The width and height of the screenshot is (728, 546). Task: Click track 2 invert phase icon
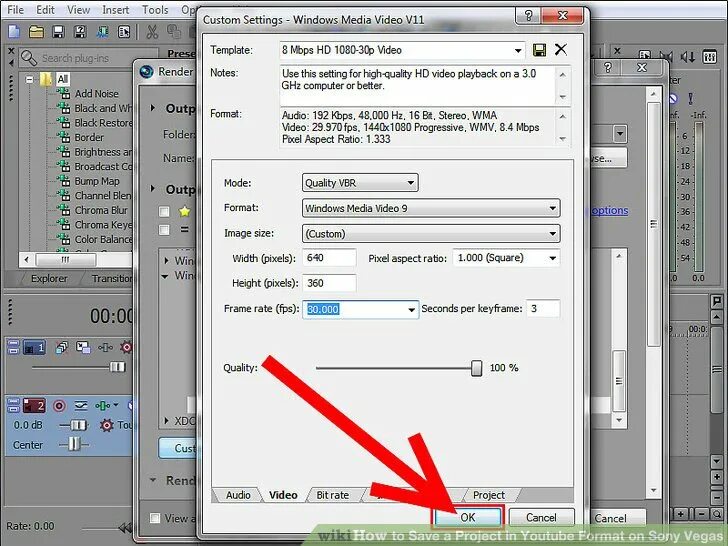81,406
